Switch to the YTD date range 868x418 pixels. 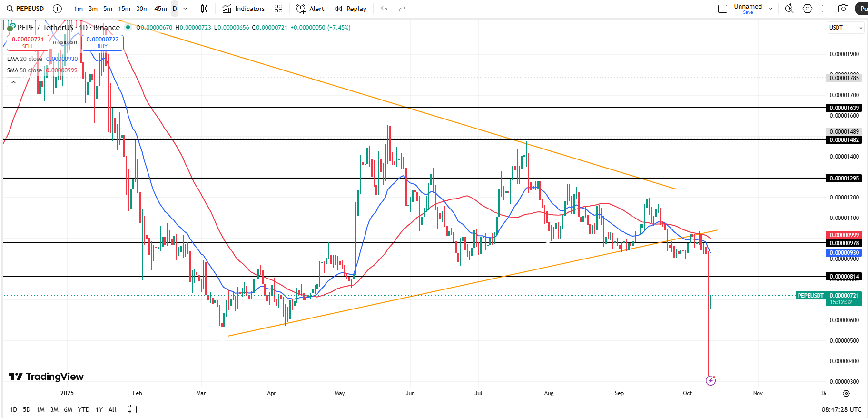[x=84, y=409]
